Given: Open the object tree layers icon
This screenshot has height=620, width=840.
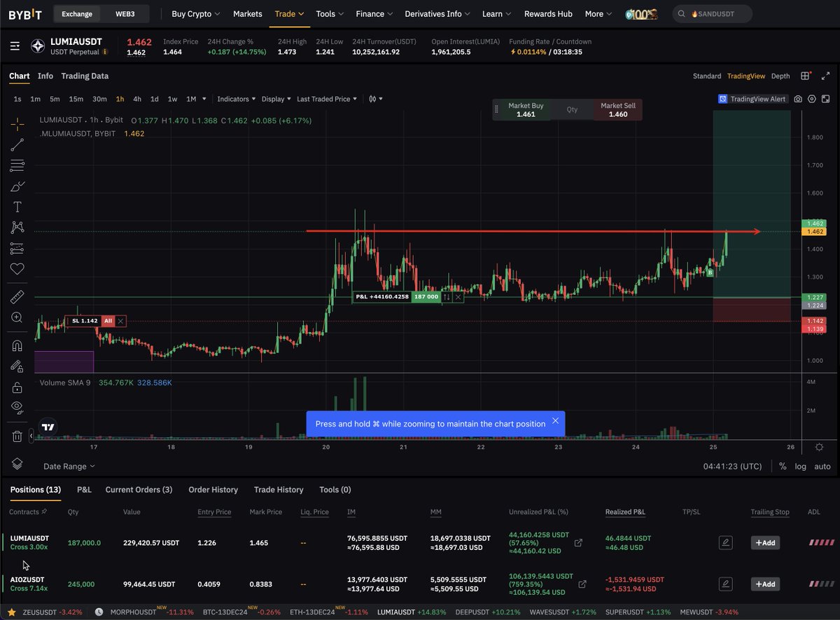Looking at the screenshot, I should 17,464.
